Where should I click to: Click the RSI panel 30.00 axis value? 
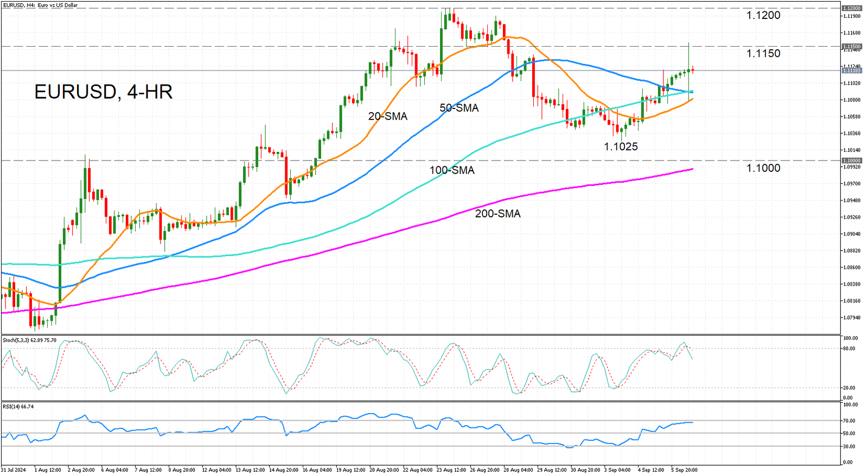pyautogui.click(x=850, y=447)
